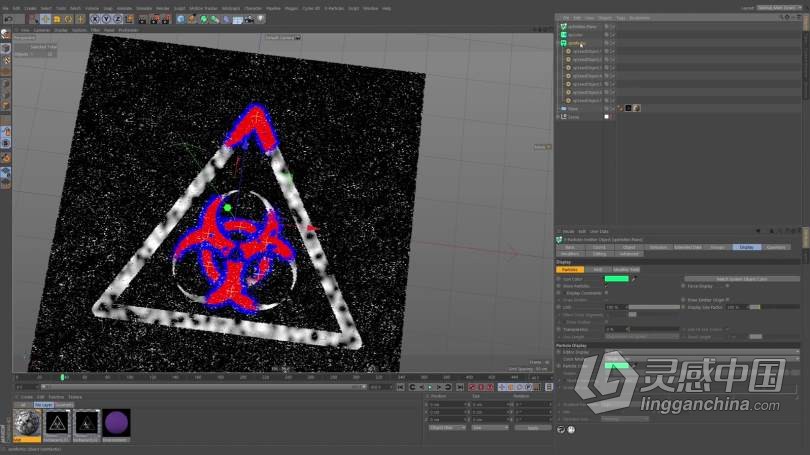
Task: Open the viewport Cameras menu
Action: [x=42, y=30]
